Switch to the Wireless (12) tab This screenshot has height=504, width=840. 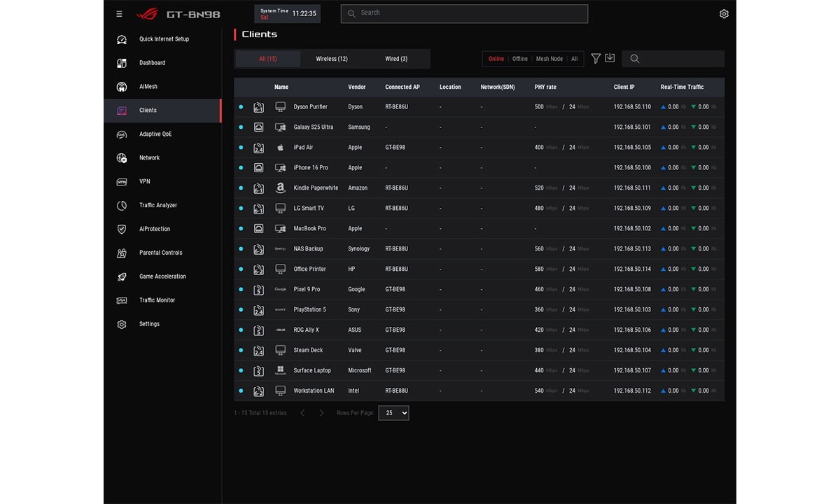tap(332, 59)
